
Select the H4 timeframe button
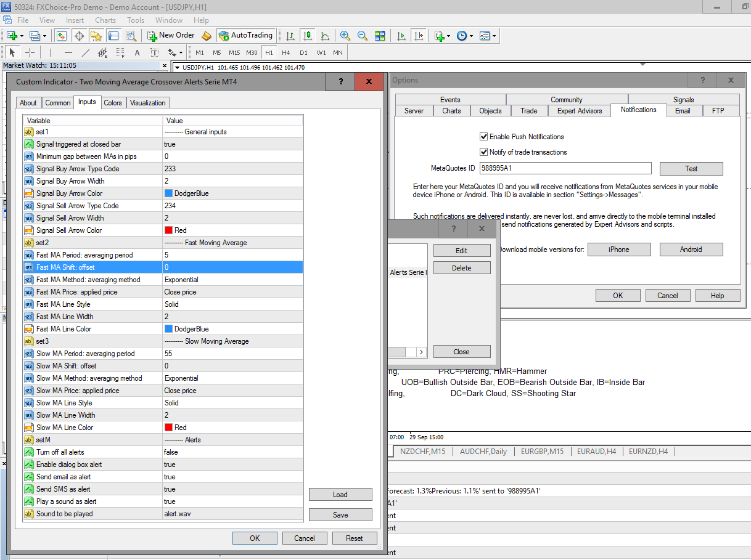[x=285, y=52]
